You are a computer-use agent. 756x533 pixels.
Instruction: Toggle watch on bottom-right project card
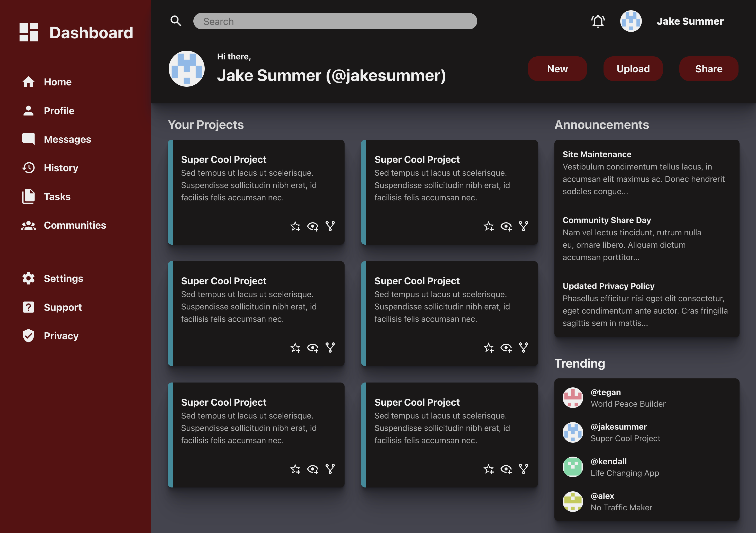pyautogui.click(x=506, y=469)
